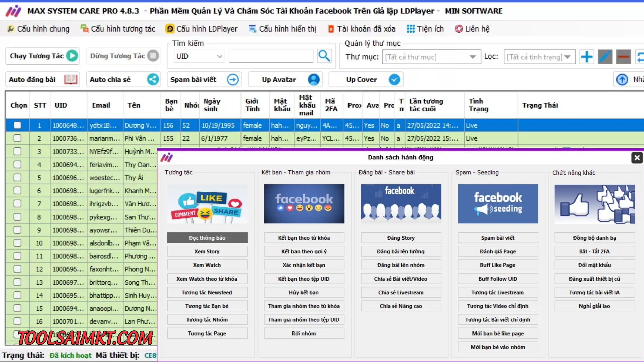This screenshot has width=644, height=362.
Task: Tick checkbox for row 13
Action: click(x=17, y=282)
